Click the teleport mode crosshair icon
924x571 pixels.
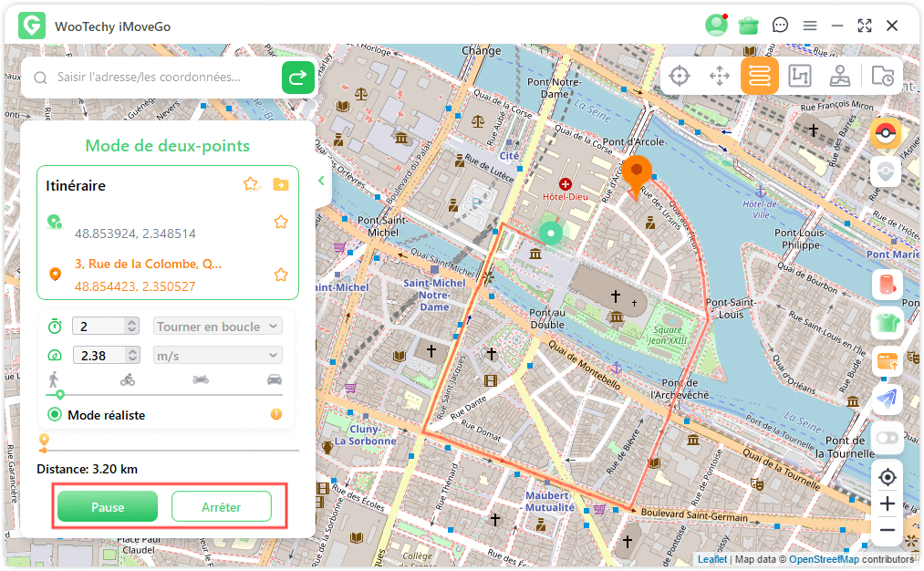click(679, 77)
